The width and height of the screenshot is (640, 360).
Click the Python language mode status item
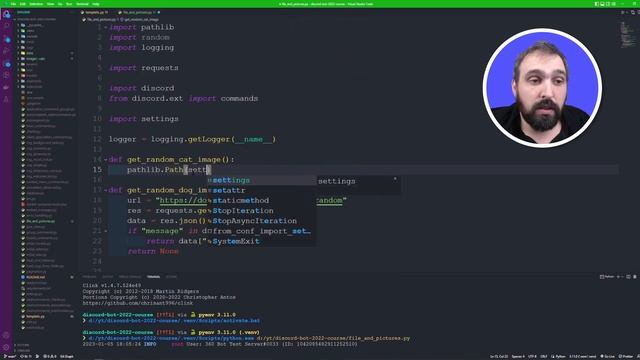(x=558, y=356)
